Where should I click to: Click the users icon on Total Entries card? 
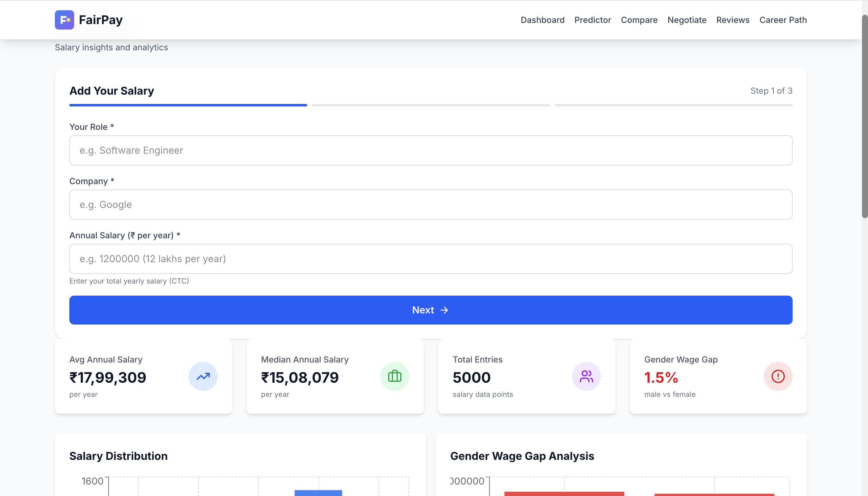[586, 376]
